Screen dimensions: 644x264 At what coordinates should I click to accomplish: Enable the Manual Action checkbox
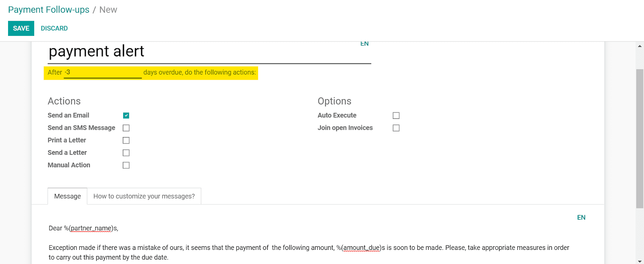pos(126,165)
